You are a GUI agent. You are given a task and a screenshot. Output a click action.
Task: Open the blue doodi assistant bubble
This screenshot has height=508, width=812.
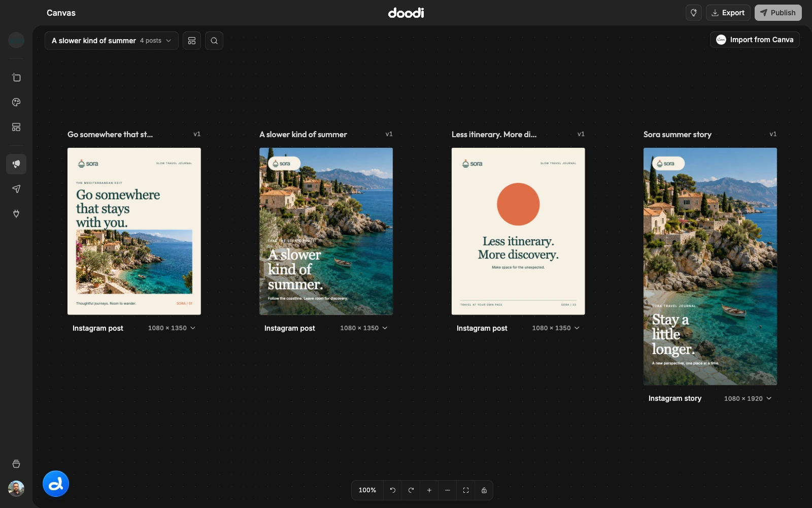pyautogui.click(x=56, y=484)
